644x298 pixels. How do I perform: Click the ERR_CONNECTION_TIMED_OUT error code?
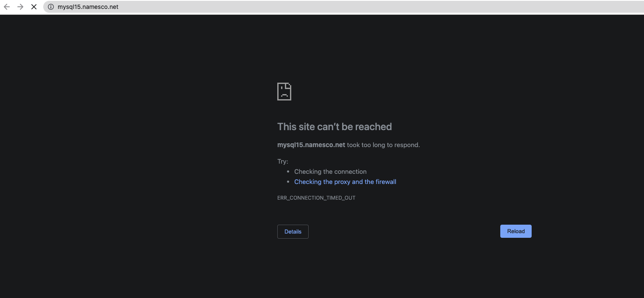pyautogui.click(x=316, y=198)
